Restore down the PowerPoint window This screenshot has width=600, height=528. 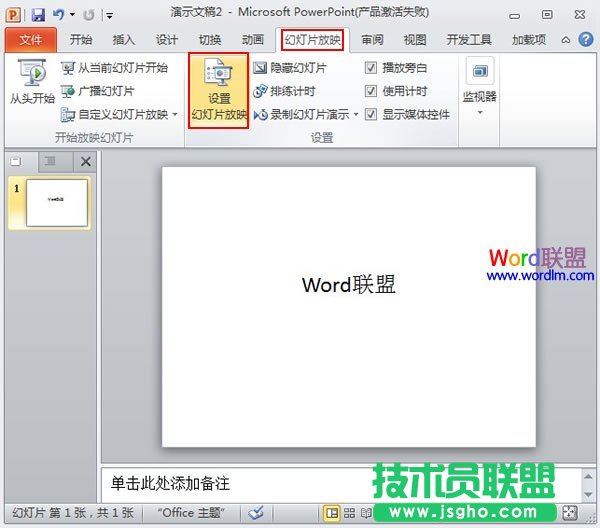pos(547,15)
